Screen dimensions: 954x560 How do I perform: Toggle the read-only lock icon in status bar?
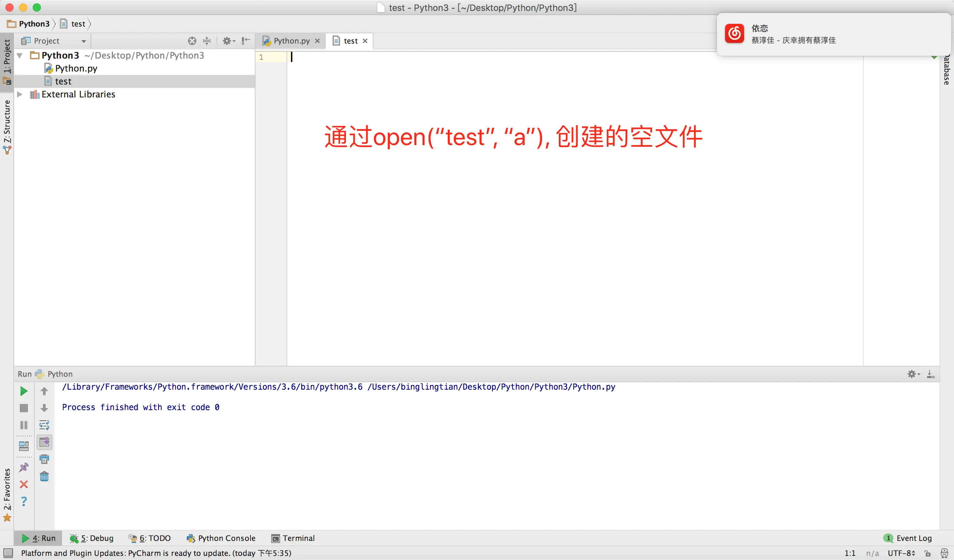coord(927,553)
